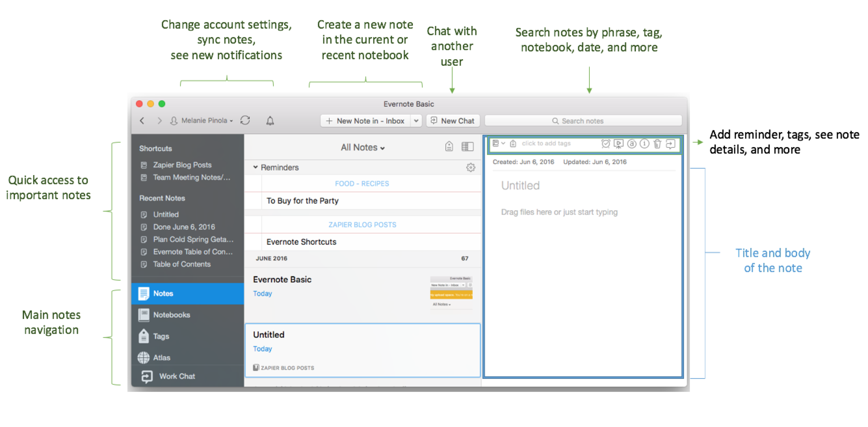This screenshot has height=427, width=868.
Task: Open the All Notes dropdown
Action: (362, 147)
